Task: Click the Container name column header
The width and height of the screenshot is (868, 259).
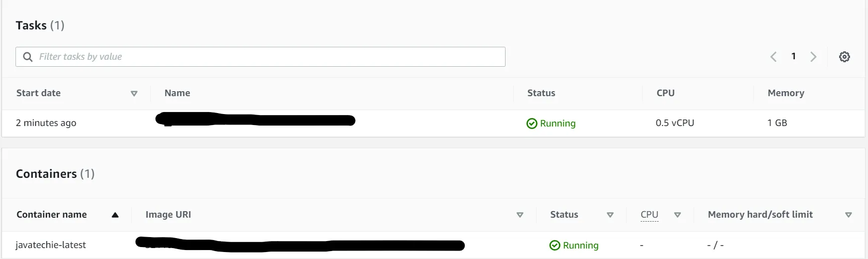Action: (x=51, y=215)
